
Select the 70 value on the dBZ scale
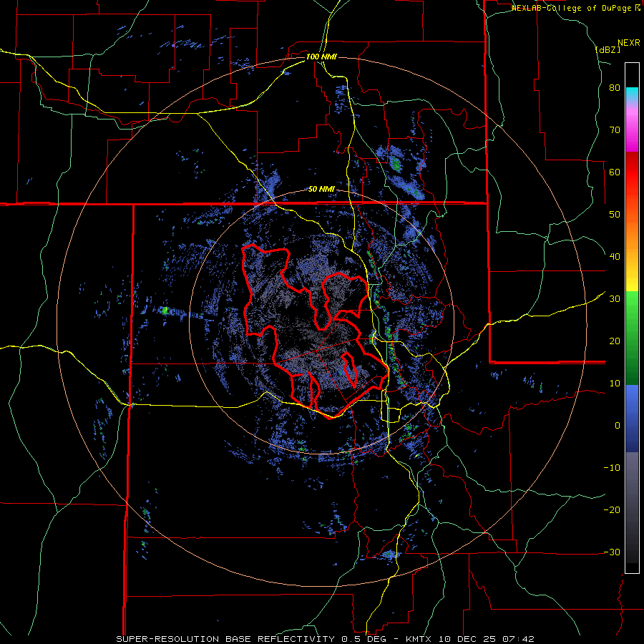(615, 130)
